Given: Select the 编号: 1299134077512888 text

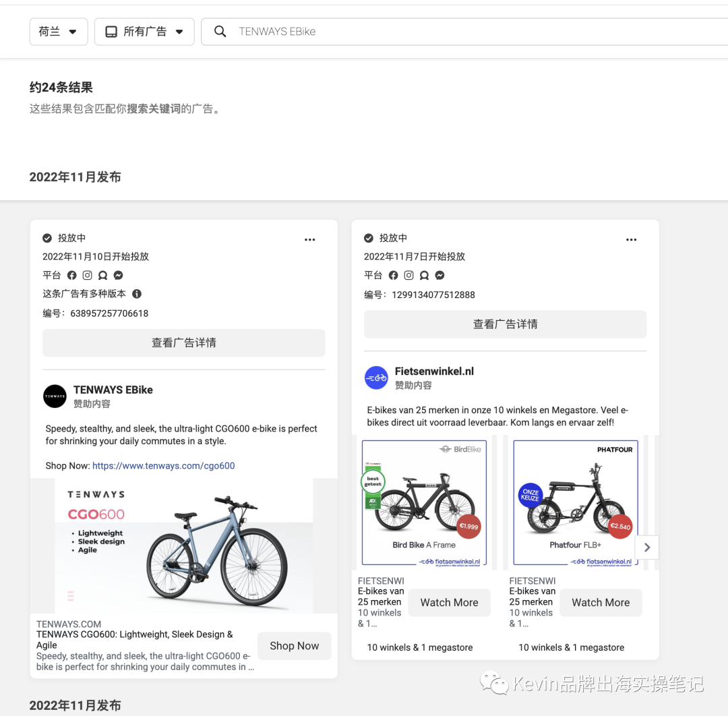Looking at the screenshot, I should 419,295.
